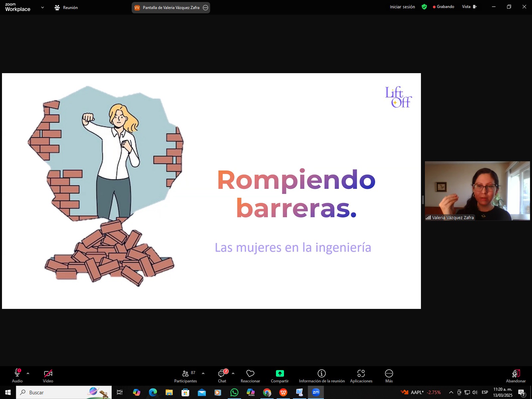
Task: Select the Reunión tab
Action: click(66, 7)
